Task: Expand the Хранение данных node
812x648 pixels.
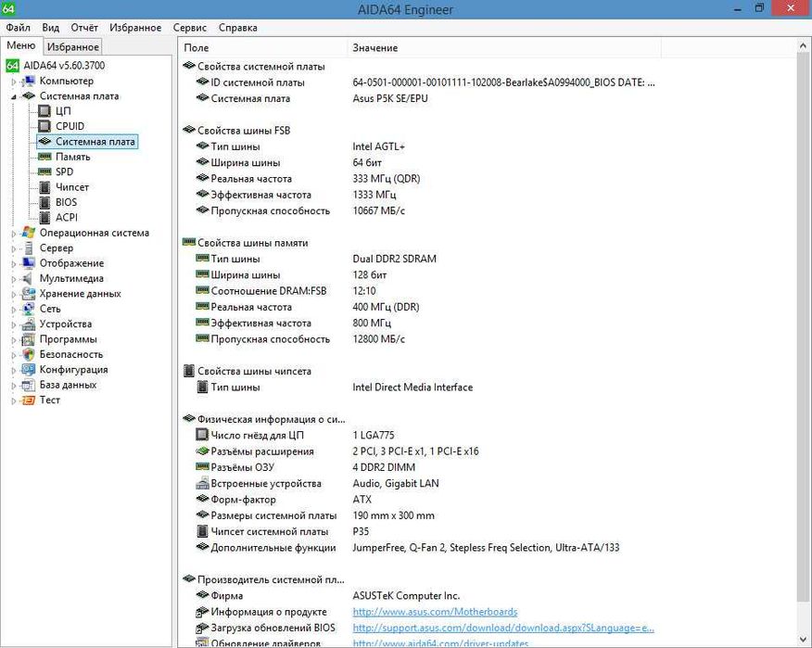Action: pyautogui.click(x=14, y=294)
